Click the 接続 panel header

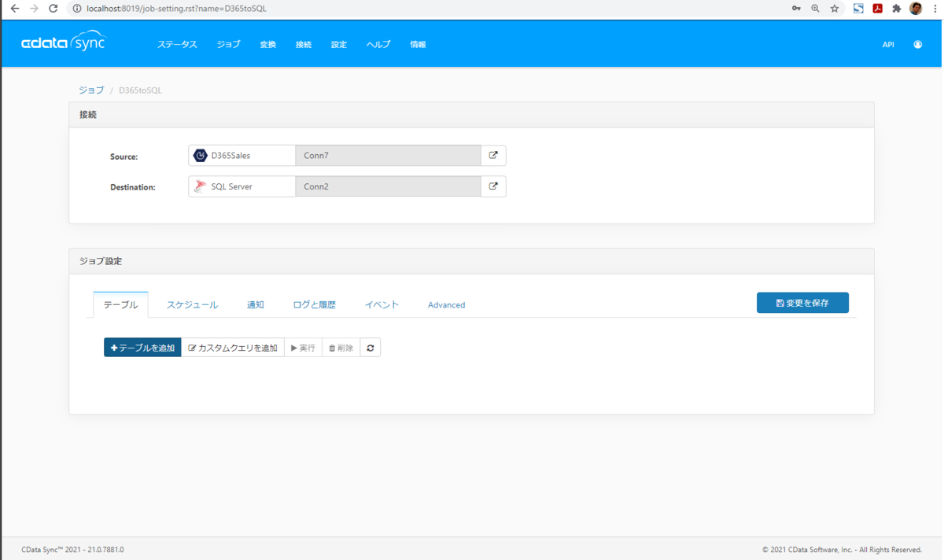471,115
